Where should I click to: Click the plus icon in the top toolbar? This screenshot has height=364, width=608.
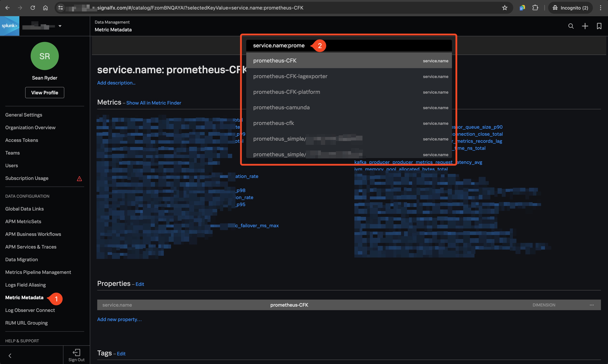pos(585,26)
